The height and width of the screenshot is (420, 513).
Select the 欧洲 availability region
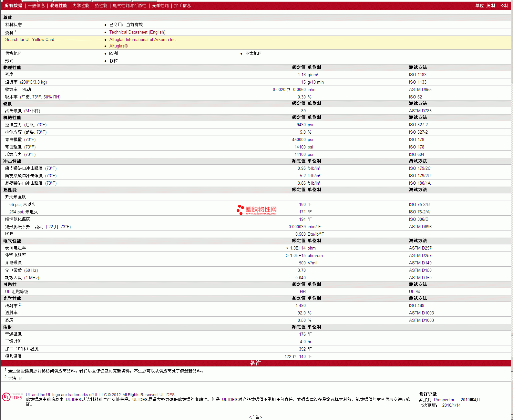pyautogui.click(x=114, y=53)
